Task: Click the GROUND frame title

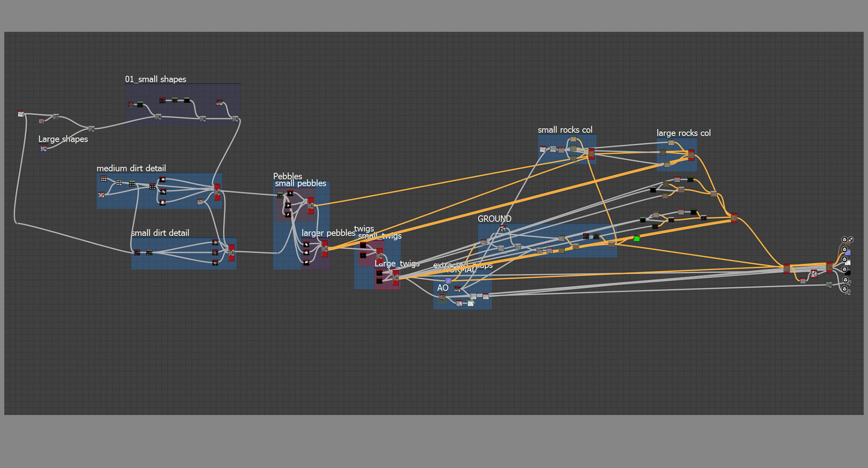Action: pyautogui.click(x=495, y=219)
